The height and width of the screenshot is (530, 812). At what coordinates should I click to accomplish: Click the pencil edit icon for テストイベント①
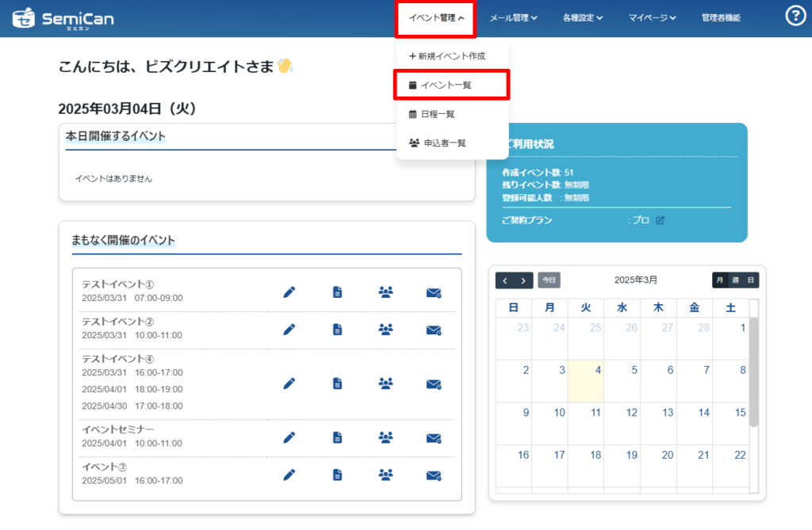[289, 292]
